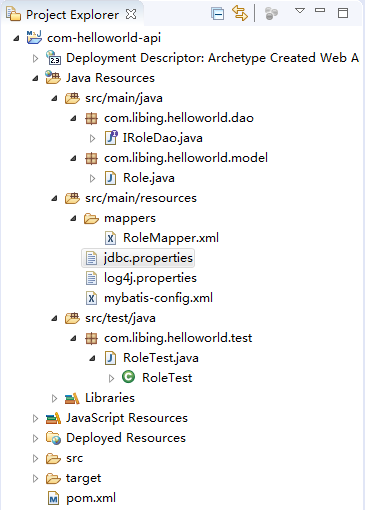Open the View Menu dropdown arrow
365x510 pixels.
point(300,11)
